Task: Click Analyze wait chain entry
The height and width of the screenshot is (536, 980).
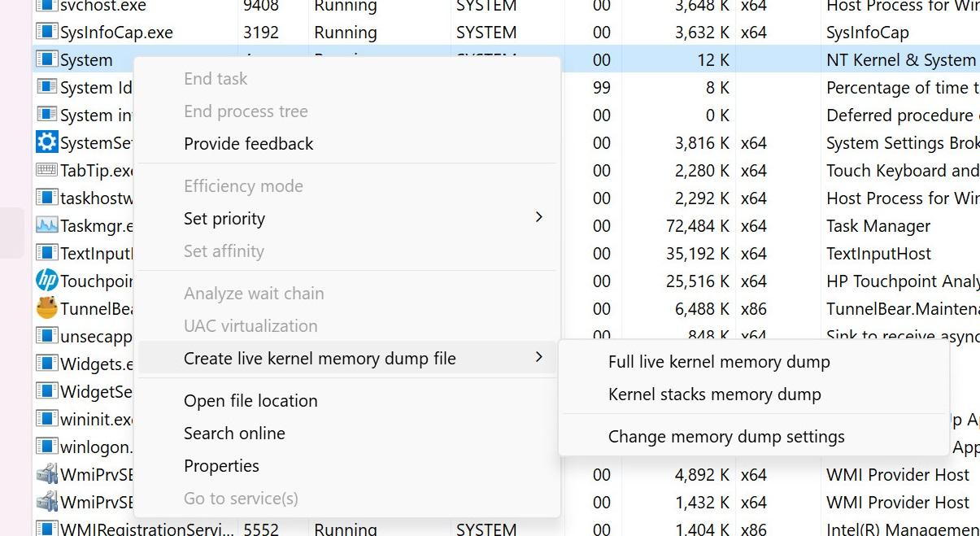Action: [x=347, y=294]
